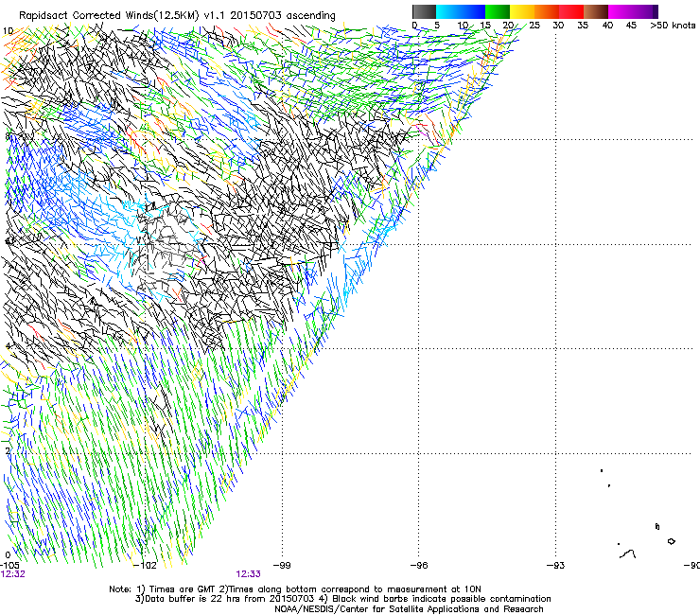Select the gray 0-5 knots legend swatch
The height and width of the screenshot is (615, 700).
coord(424,11)
